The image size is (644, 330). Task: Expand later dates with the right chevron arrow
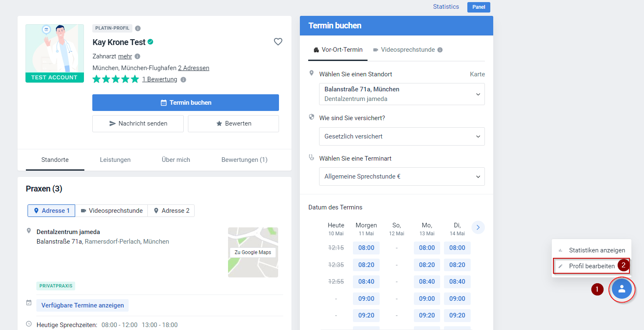[x=478, y=227]
